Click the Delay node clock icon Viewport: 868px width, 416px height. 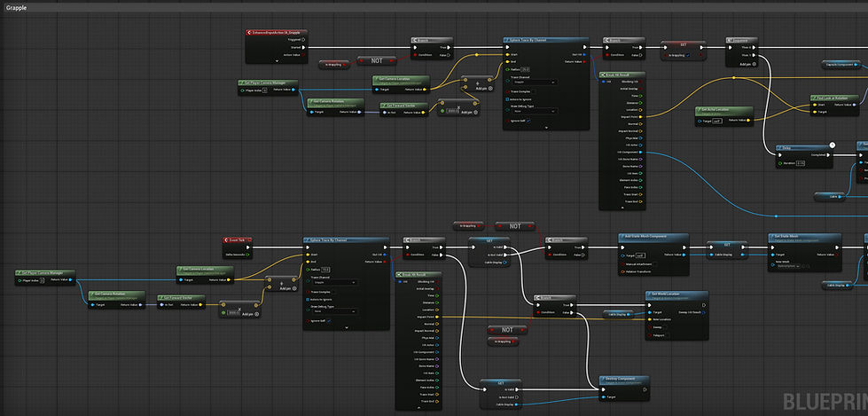[832, 145]
